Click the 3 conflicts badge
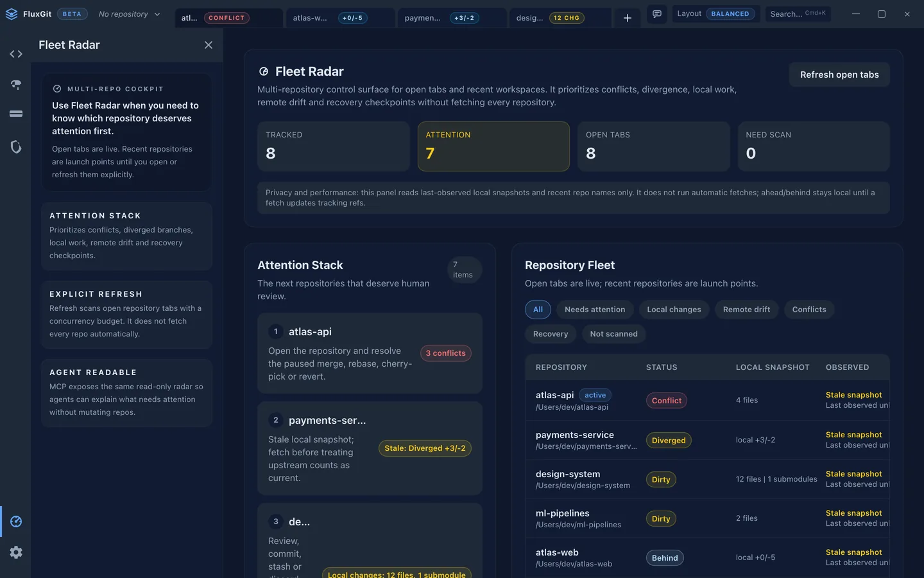The height and width of the screenshot is (578, 924). coord(446,353)
